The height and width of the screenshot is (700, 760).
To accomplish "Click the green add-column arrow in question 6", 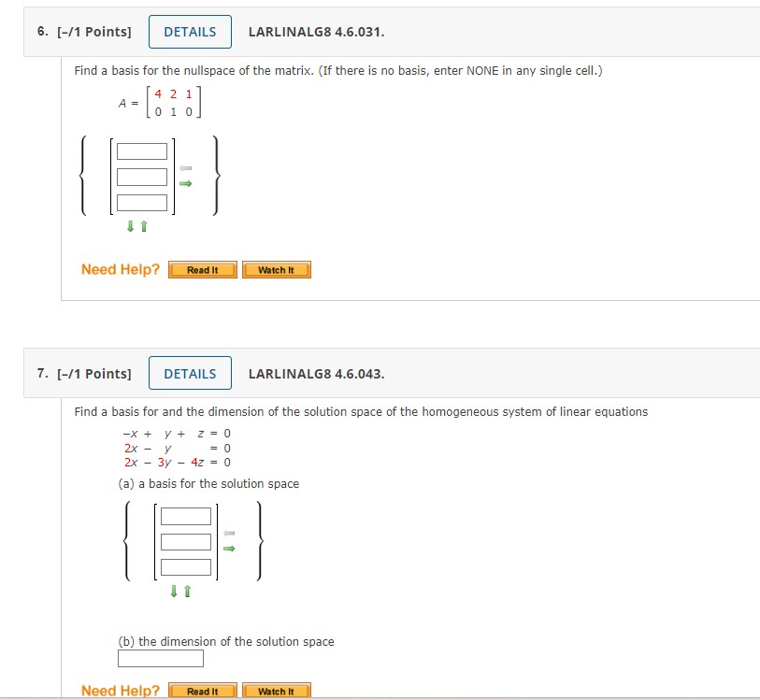I will 185,183.
